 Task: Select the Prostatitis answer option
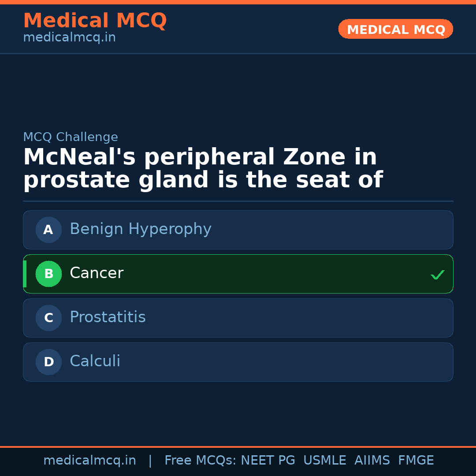click(238, 318)
